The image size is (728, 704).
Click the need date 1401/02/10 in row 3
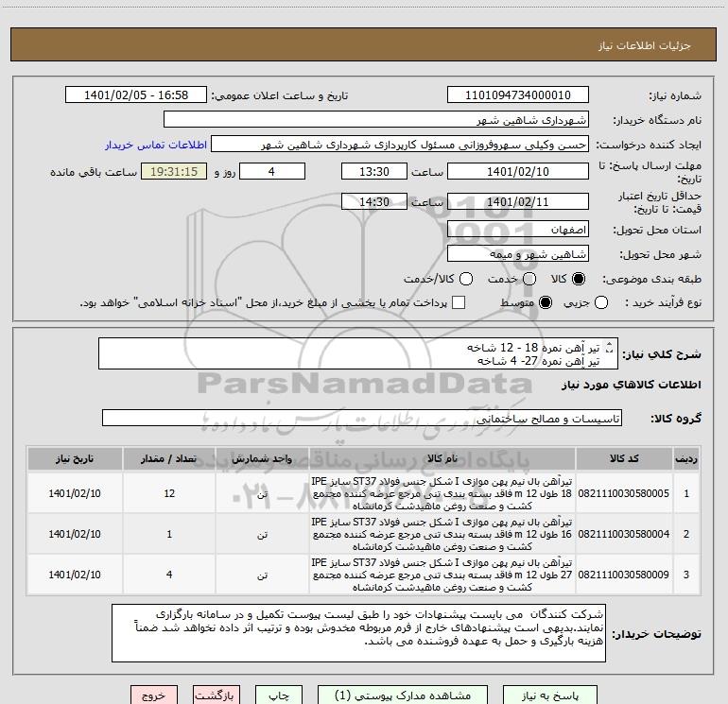pos(75,575)
